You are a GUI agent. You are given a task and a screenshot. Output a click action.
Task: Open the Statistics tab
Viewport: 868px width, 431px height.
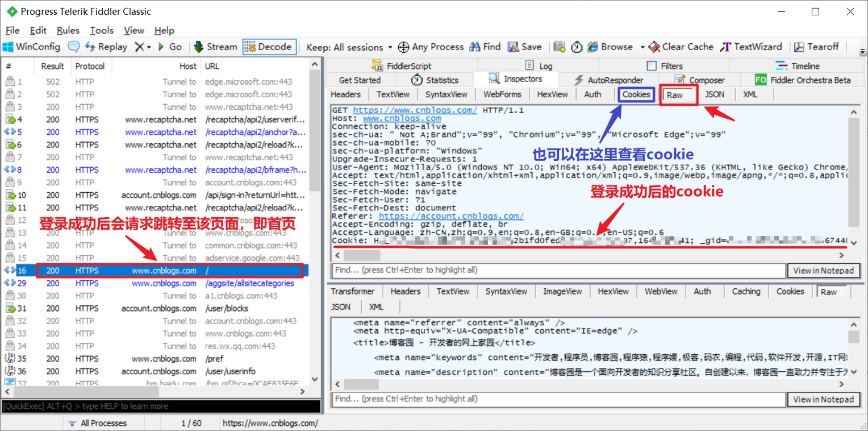pos(435,80)
